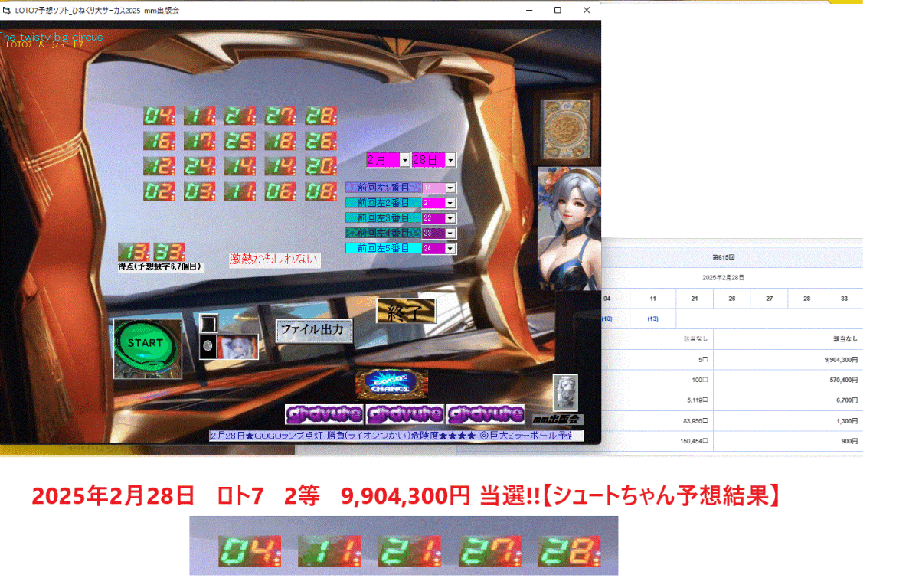
Task: Click the 前回左4番目 label
Action: (383, 233)
